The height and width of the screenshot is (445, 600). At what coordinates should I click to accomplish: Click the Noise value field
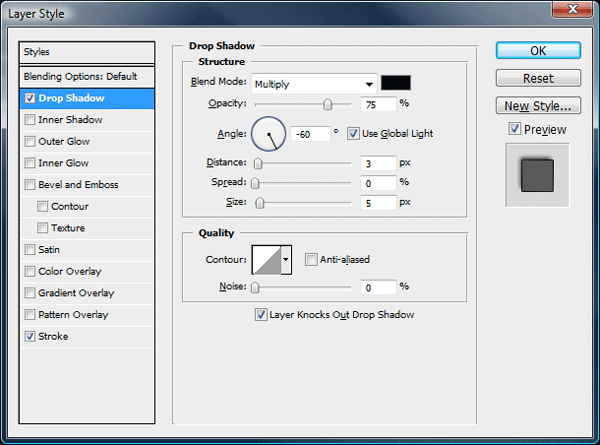378,288
